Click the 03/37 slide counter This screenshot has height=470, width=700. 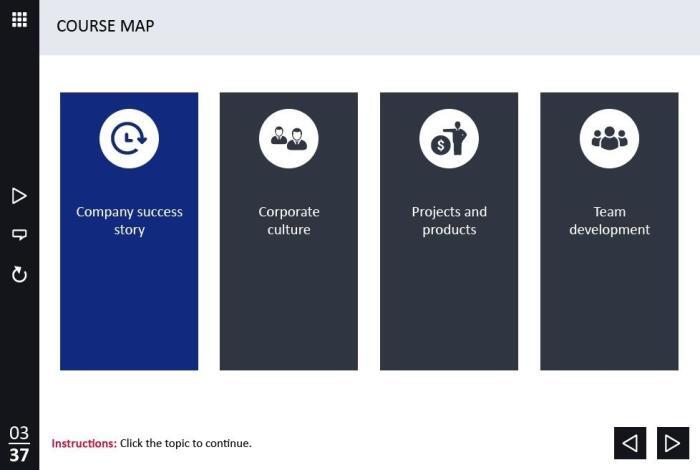(x=19, y=444)
